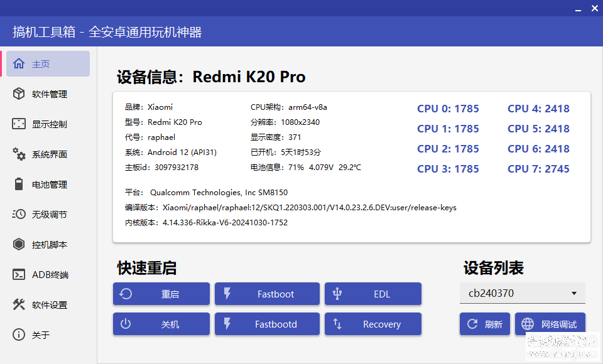
Task: Reboot to Fastboot mode
Action: click(x=268, y=294)
